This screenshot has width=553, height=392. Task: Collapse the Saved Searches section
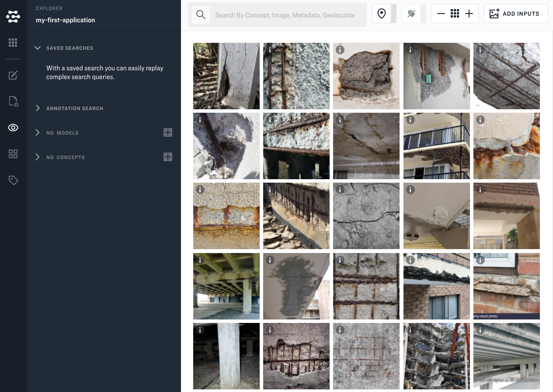point(38,48)
